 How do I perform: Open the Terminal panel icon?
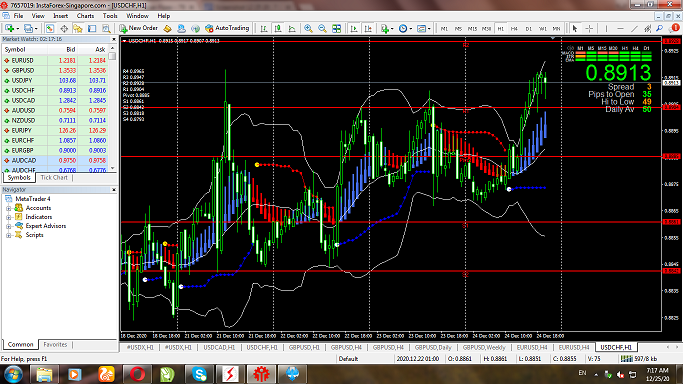[x=92, y=28]
